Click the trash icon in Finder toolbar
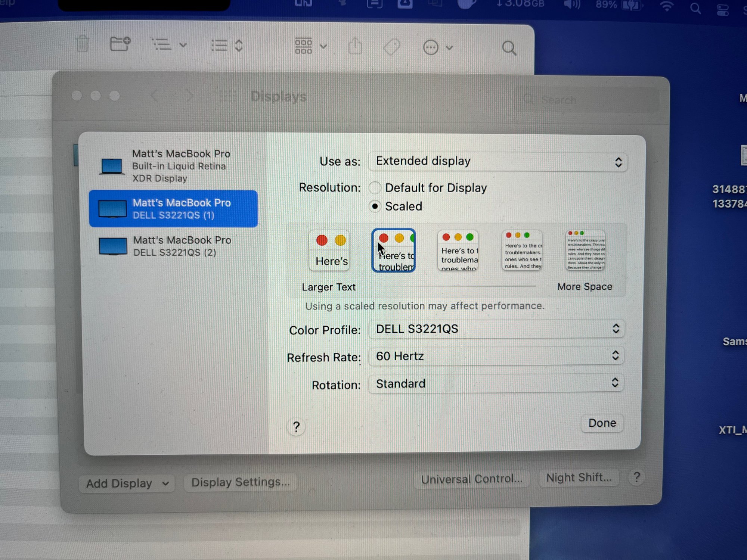Screen dimensions: 747x560 83,44
